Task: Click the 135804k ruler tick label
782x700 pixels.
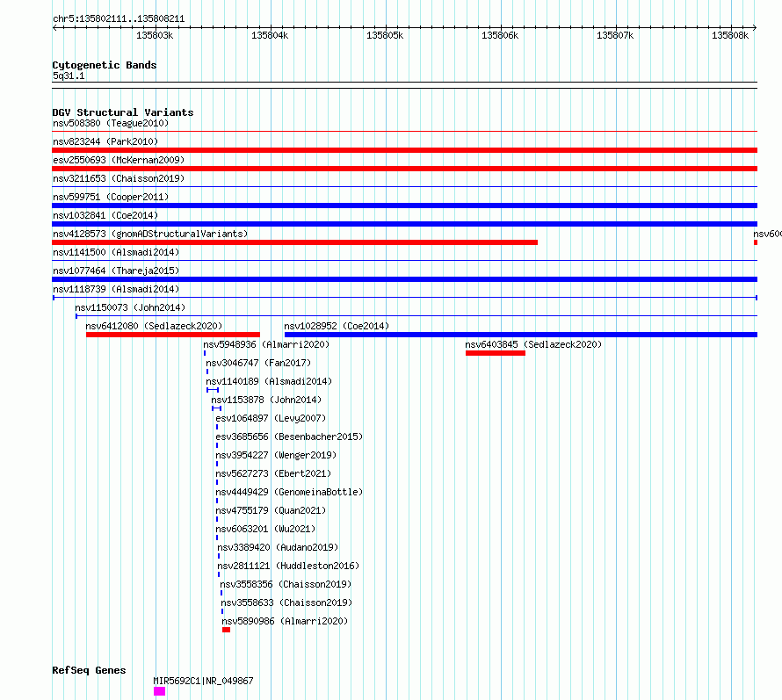Action: (270, 35)
